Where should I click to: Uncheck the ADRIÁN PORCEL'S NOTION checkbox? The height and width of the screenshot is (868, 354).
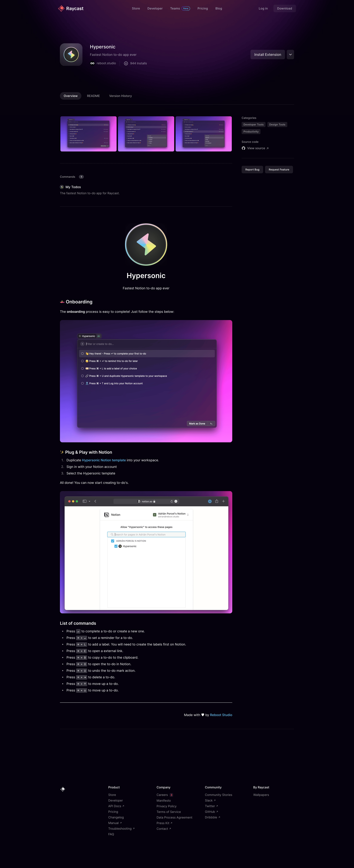112,541
